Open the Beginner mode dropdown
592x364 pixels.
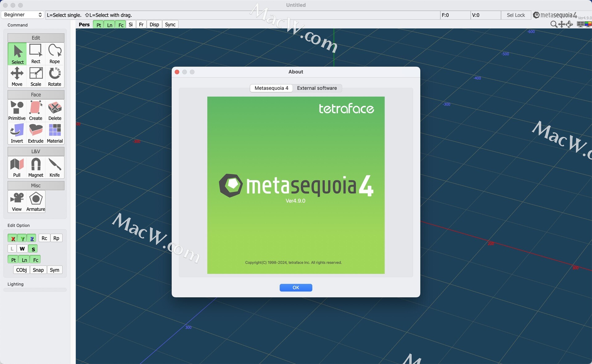pyautogui.click(x=22, y=15)
